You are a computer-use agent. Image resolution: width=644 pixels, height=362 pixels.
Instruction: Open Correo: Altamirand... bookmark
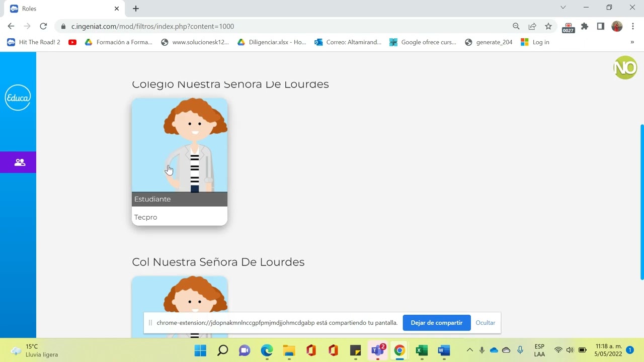348,42
